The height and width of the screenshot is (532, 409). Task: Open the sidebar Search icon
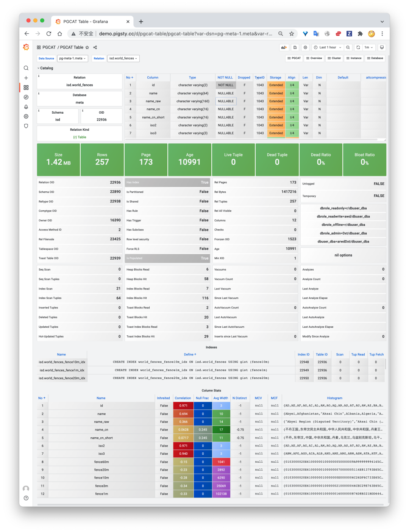(26, 68)
